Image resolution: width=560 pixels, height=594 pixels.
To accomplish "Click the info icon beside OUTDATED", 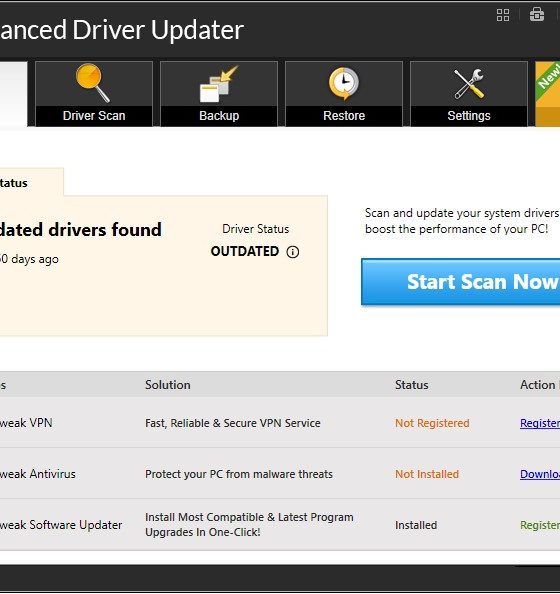I will [293, 252].
